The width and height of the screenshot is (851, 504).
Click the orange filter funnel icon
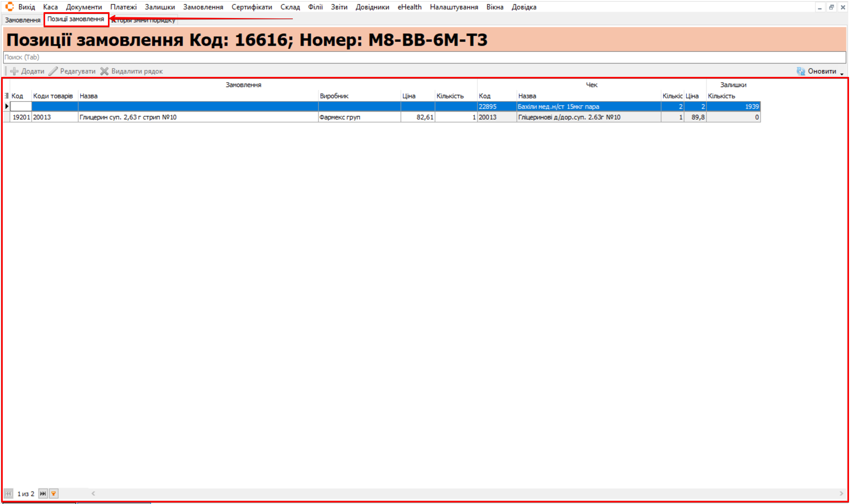[54, 493]
